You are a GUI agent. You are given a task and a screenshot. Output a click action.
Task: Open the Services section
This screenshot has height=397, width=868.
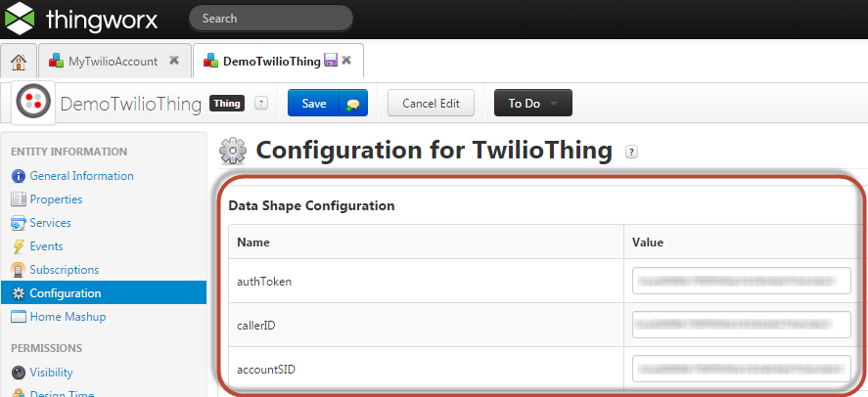click(50, 223)
